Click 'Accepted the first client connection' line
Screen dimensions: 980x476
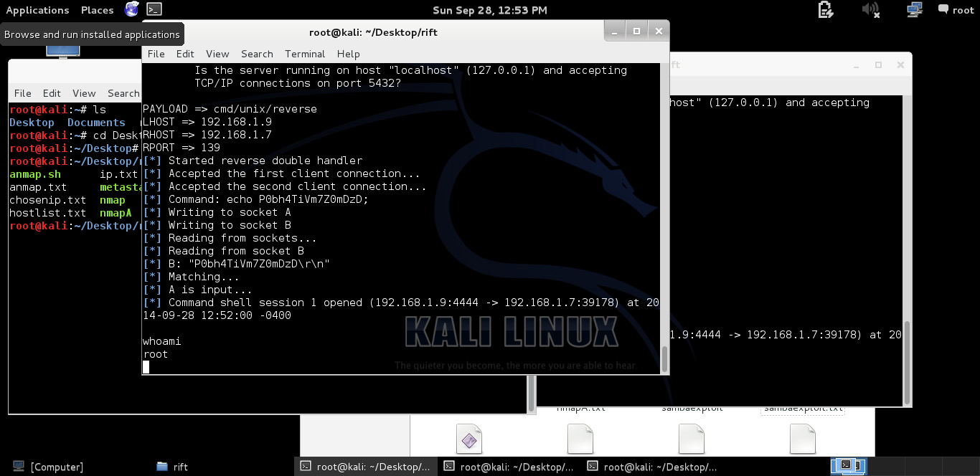tap(281, 173)
